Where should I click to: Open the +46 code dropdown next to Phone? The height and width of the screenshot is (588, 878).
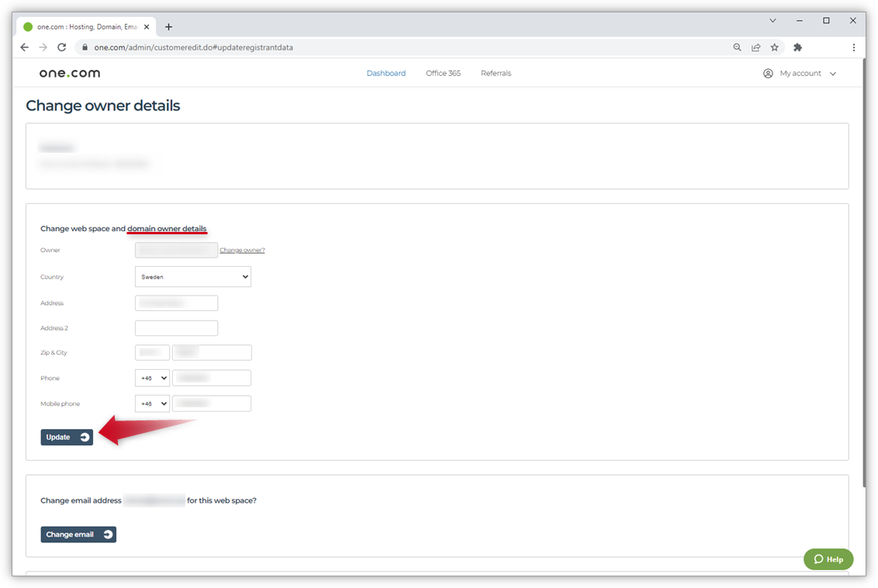coord(152,378)
